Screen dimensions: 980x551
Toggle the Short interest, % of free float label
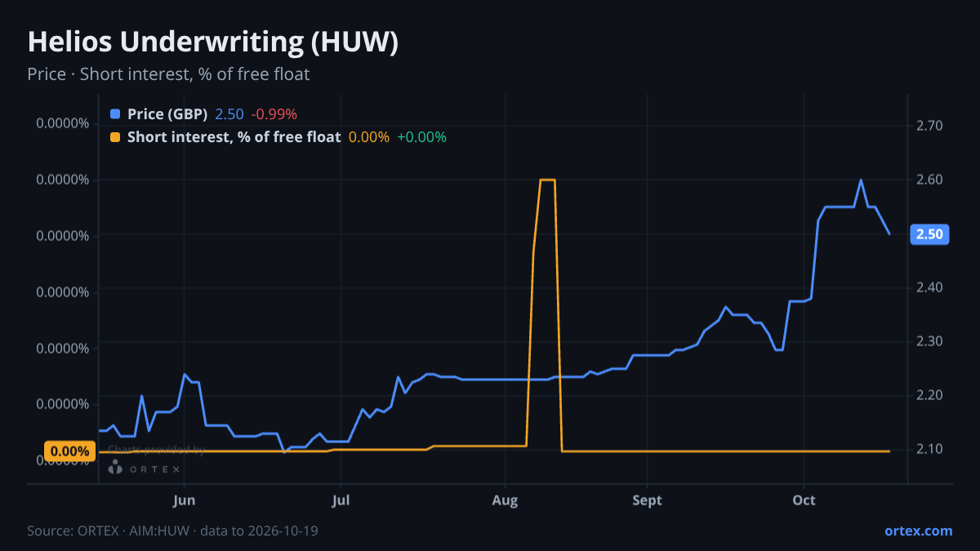[x=234, y=137]
